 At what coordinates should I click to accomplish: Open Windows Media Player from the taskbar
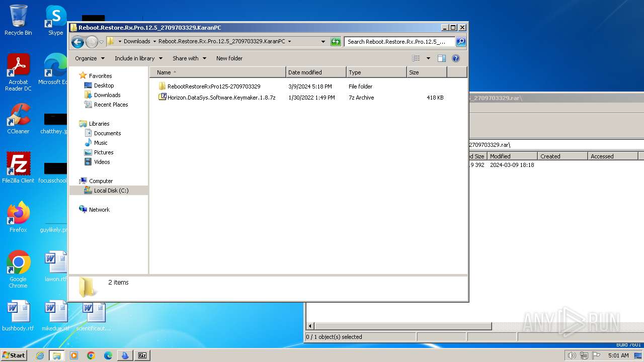[74, 355]
